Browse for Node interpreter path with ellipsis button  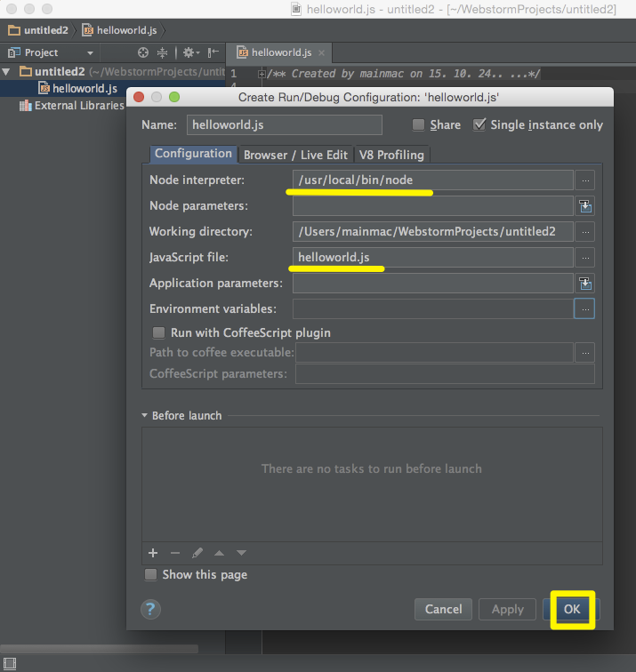(585, 180)
